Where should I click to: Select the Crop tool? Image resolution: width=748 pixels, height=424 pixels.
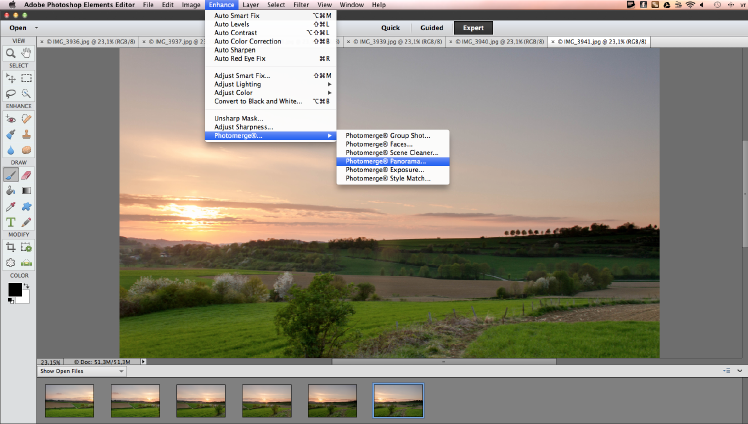coord(10,247)
